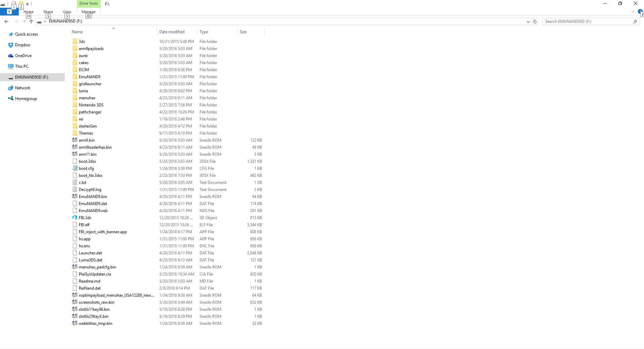Select the pathchanger folder name
This screenshot has height=349, width=644.
90,112
